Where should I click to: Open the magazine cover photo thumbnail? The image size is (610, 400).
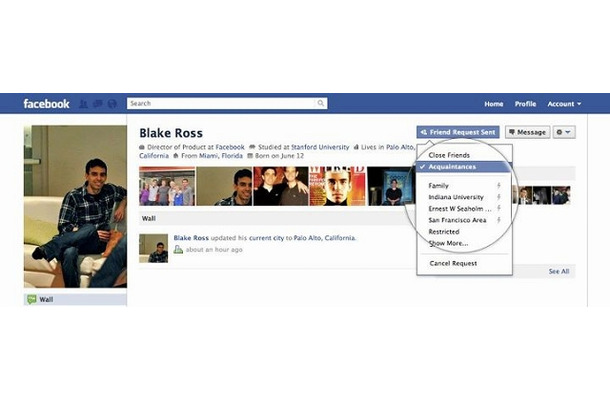(337, 186)
